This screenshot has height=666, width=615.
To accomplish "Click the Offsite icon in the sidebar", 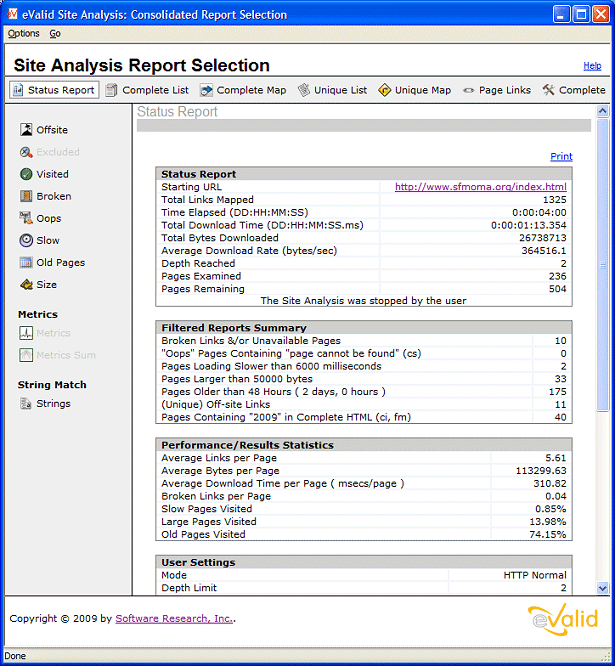I will pyautogui.click(x=26, y=130).
